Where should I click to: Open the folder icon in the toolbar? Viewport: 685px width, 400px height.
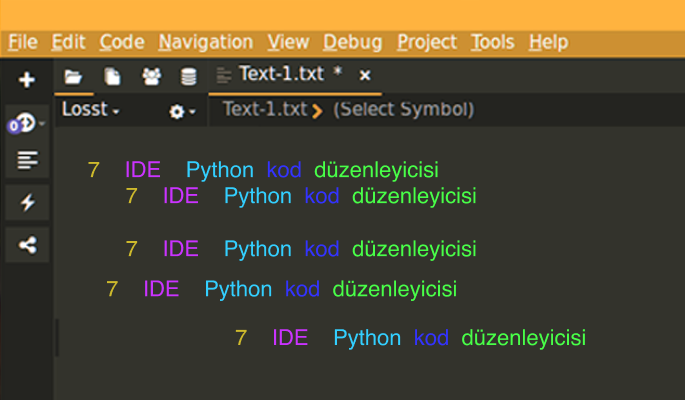72,76
